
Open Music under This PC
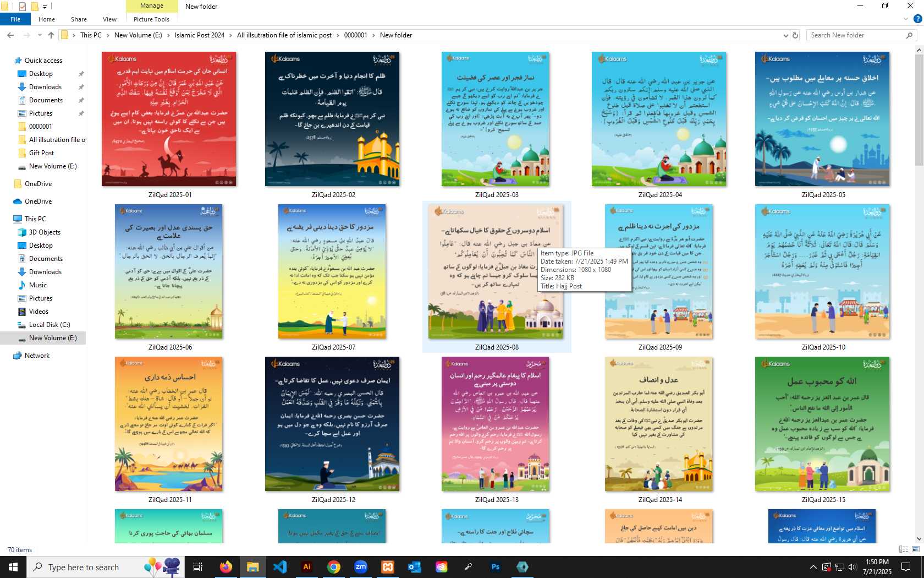pos(37,285)
